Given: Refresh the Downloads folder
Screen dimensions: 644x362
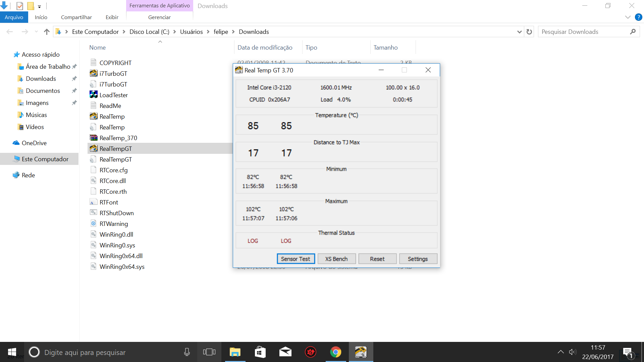Looking at the screenshot, I should [x=529, y=32].
